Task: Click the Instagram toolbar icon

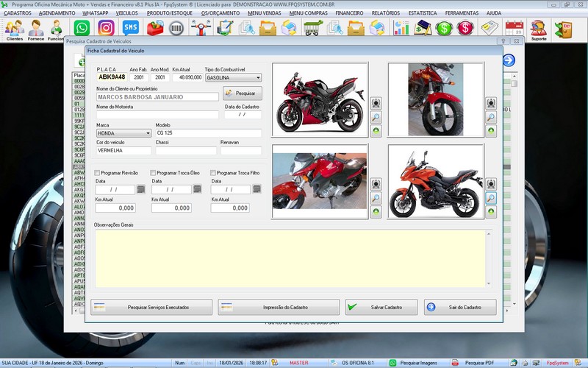Action: [x=106, y=29]
